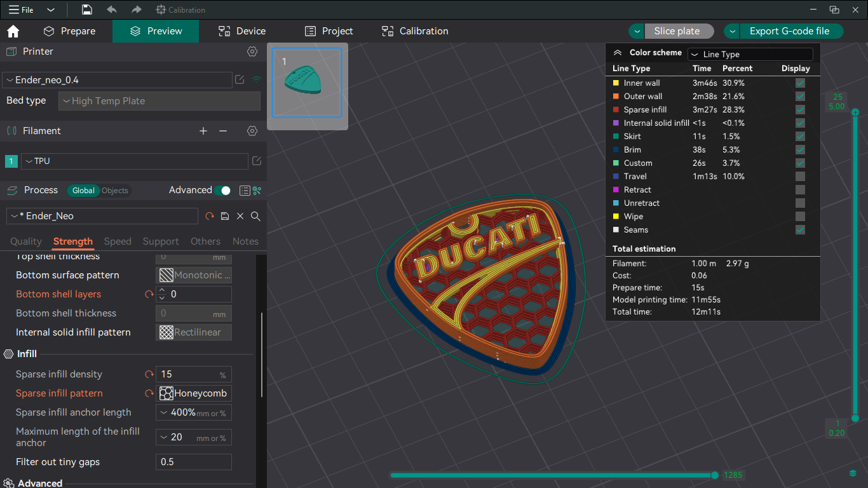This screenshot has width=868, height=488.
Task: Remove a filament with minus icon
Action: pos(223,131)
